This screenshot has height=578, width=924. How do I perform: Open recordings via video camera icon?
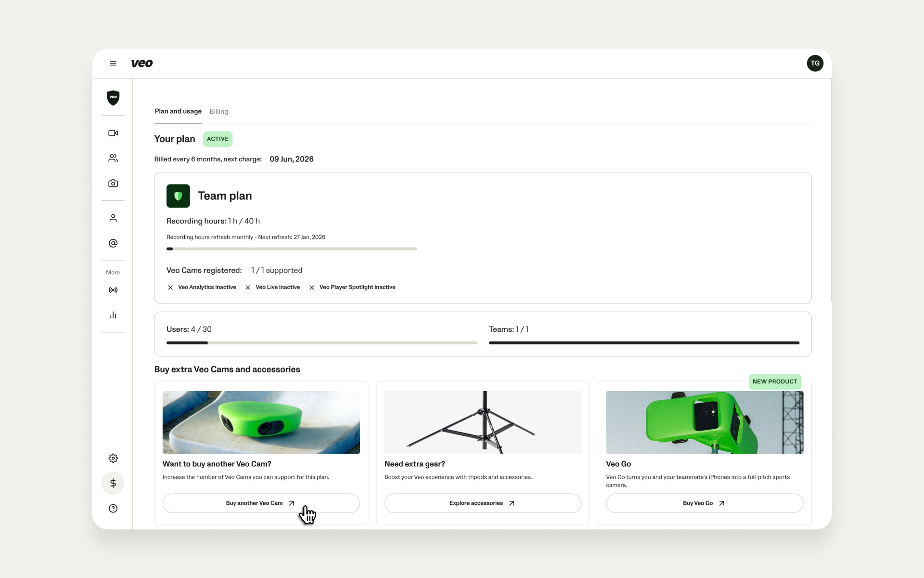(x=113, y=133)
